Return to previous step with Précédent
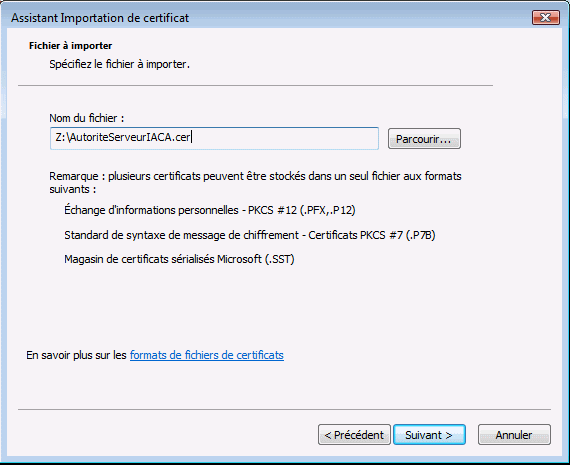This screenshot has width=570, height=465. coord(354,434)
